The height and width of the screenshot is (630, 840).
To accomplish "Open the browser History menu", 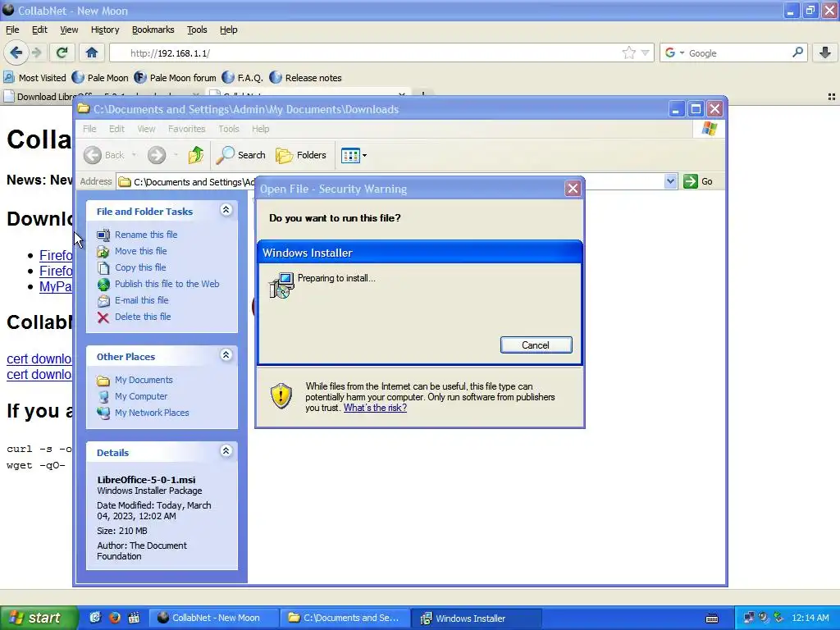I will coord(104,30).
